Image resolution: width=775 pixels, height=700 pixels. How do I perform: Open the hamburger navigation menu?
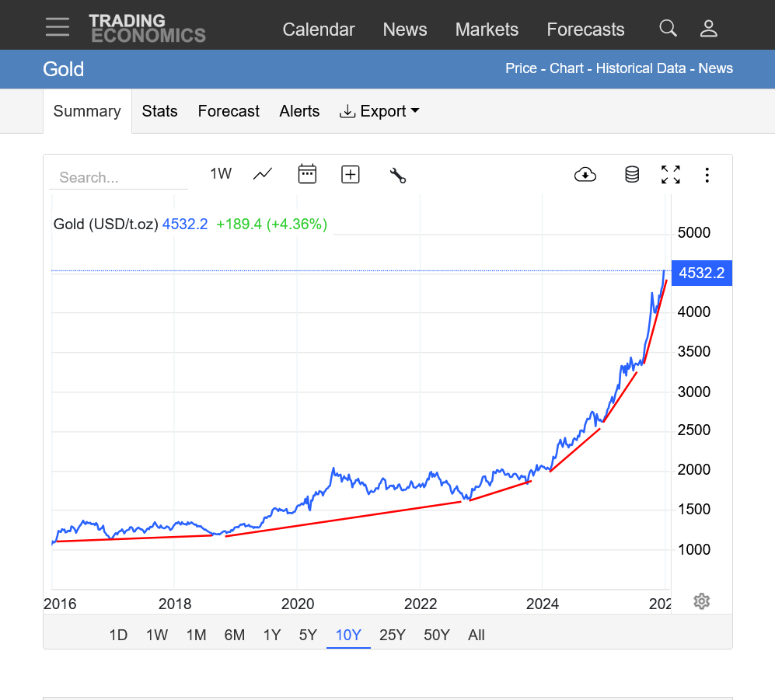pos(57,28)
